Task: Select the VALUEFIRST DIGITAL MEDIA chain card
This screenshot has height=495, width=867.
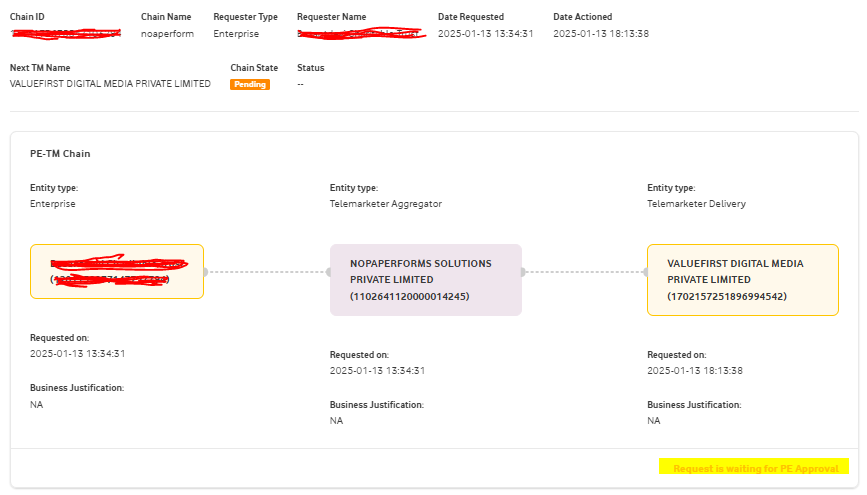Action: (x=743, y=280)
